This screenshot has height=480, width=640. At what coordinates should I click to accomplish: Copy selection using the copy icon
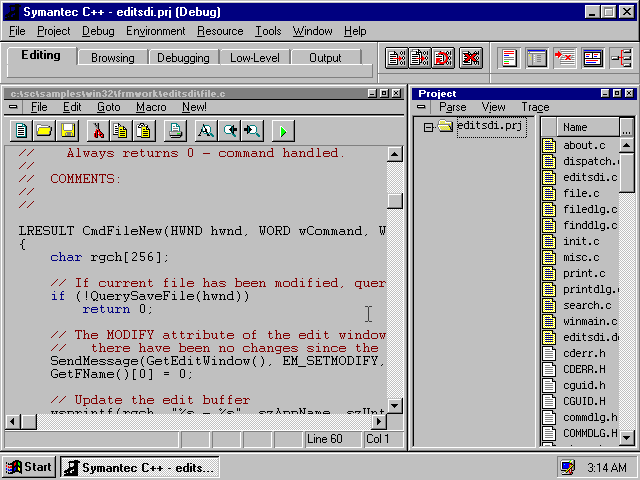pyautogui.click(x=120, y=131)
